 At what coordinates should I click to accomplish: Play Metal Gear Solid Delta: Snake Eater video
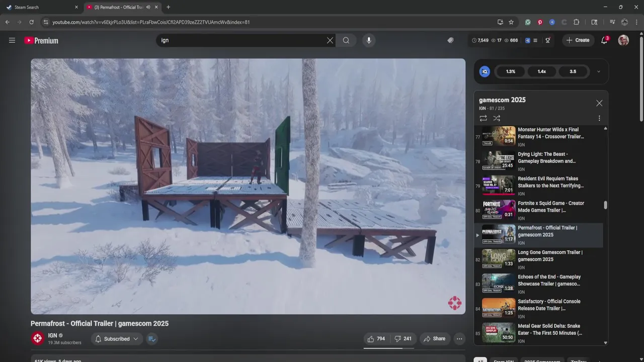[x=539, y=333]
